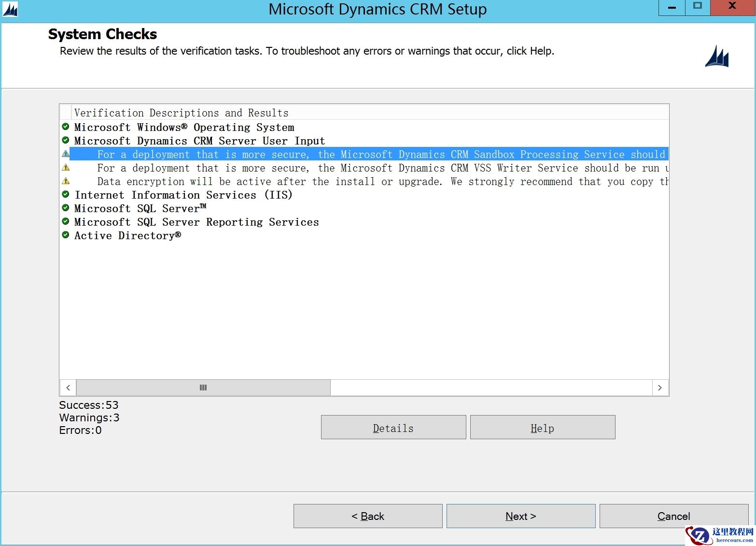756x546 pixels.
Task: Click the warning icon on the Data encryption row
Action: 66,181
